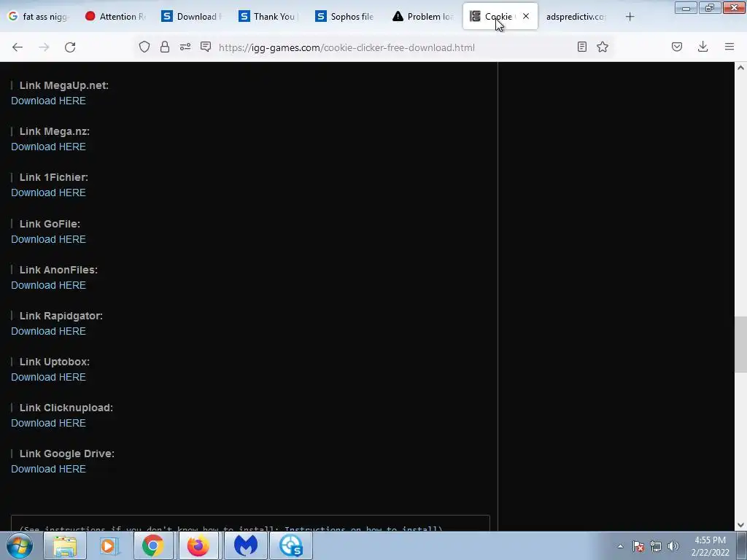Click the site security padlock icon

click(x=165, y=47)
